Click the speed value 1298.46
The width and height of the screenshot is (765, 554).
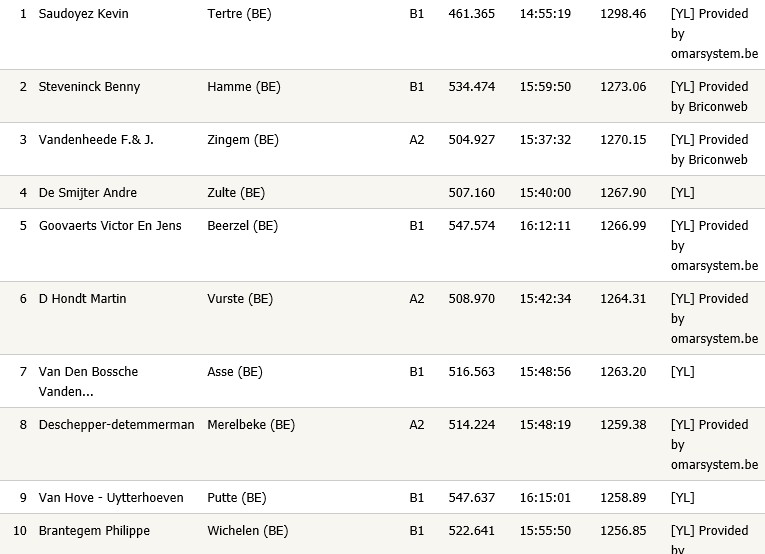(623, 14)
